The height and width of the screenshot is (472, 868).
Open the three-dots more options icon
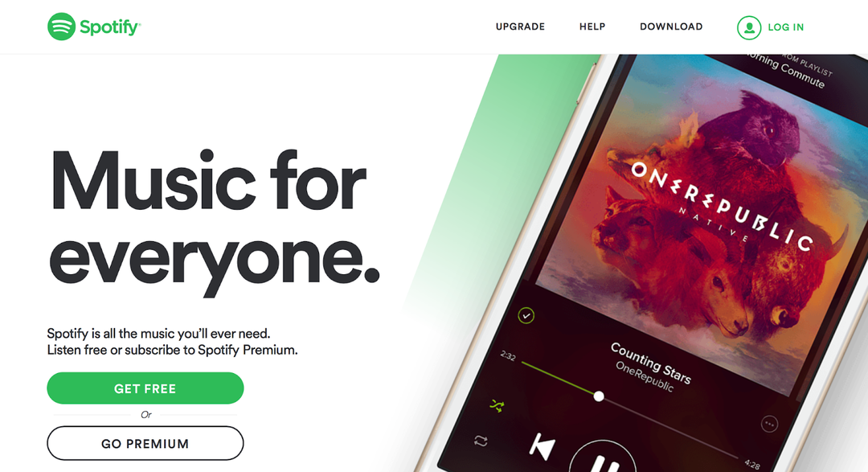click(x=769, y=425)
